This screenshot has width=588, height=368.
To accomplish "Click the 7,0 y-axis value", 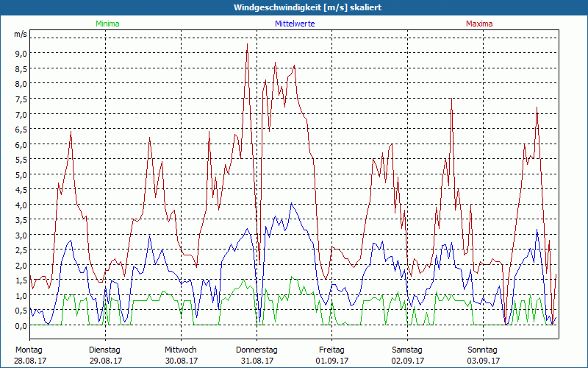I will (21, 114).
